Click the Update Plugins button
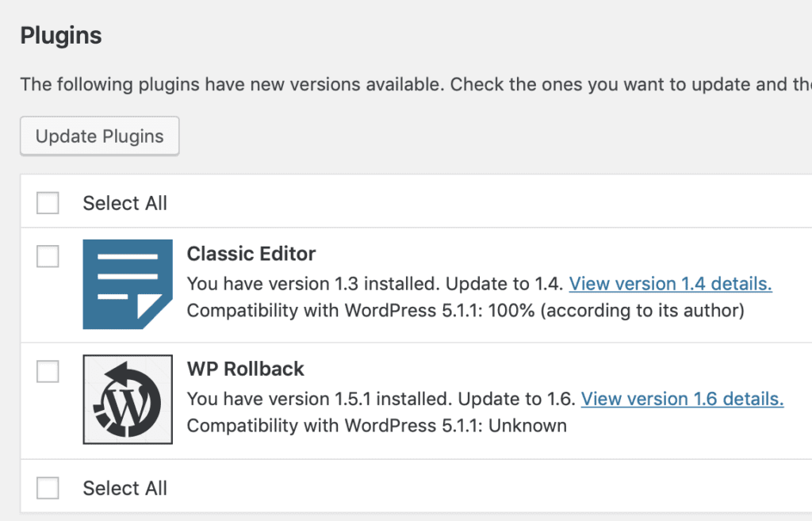The image size is (812, 521). click(x=99, y=136)
